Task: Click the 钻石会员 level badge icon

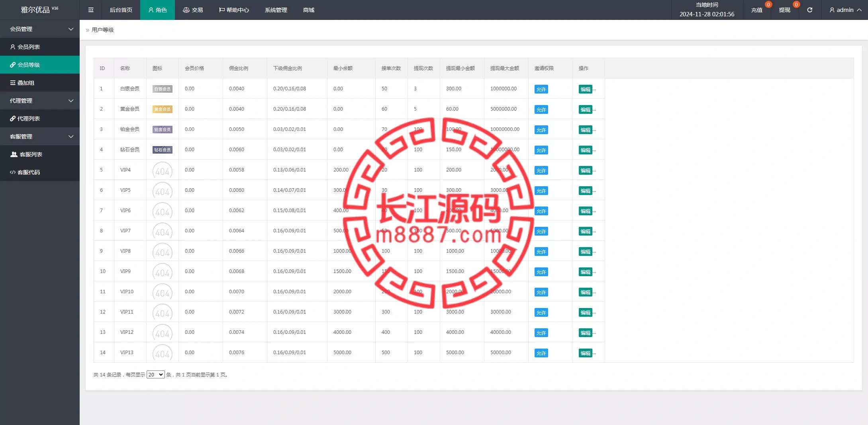Action: coord(163,150)
